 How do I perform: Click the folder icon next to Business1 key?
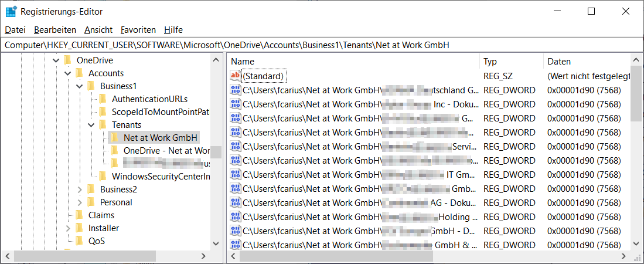(91, 86)
